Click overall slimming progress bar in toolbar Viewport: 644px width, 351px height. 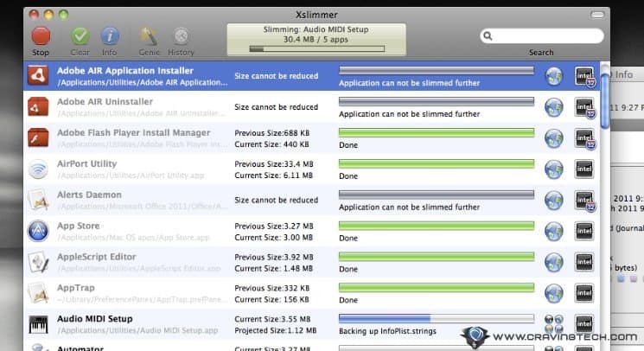(316, 49)
